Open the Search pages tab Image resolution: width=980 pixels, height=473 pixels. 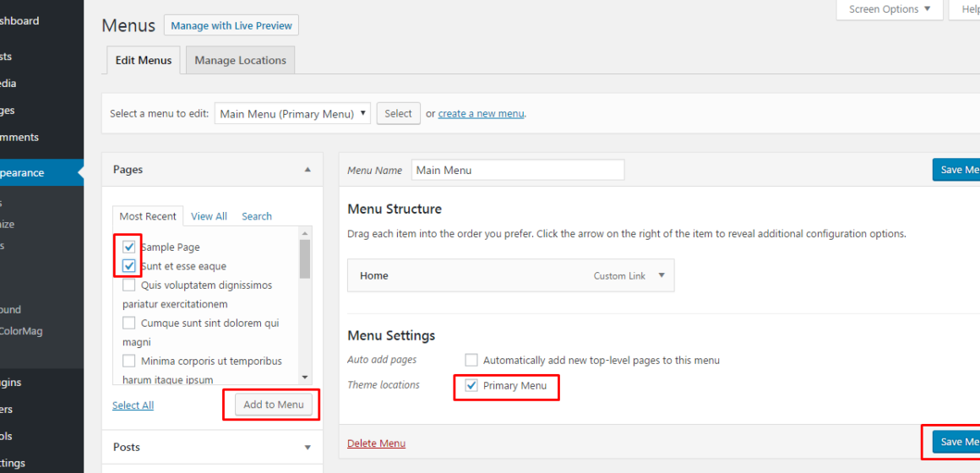257,216
